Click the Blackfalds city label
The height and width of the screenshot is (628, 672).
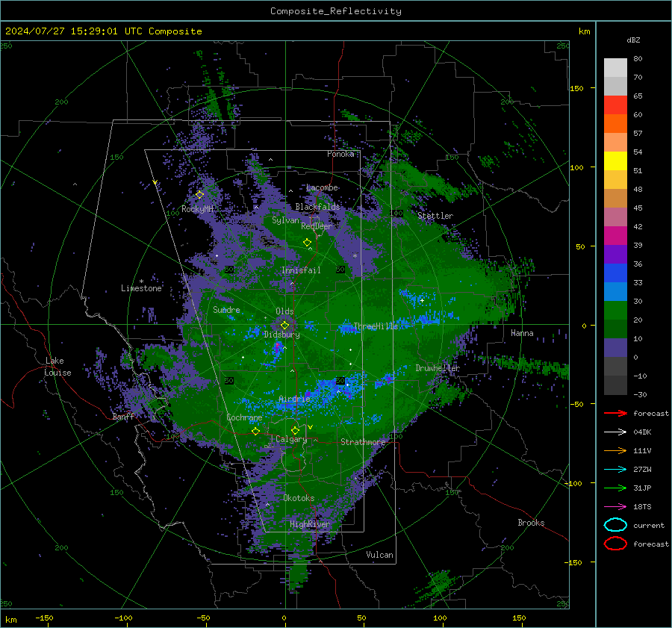tap(317, 207)
